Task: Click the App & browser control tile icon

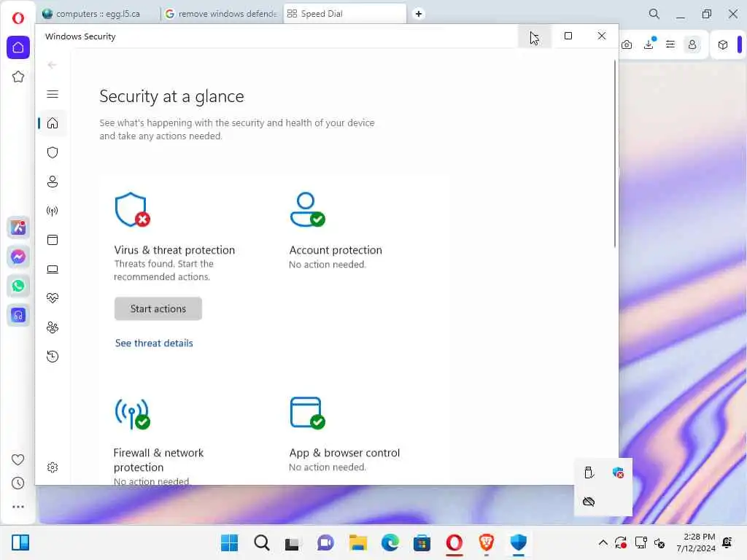Action: (307, 413)
